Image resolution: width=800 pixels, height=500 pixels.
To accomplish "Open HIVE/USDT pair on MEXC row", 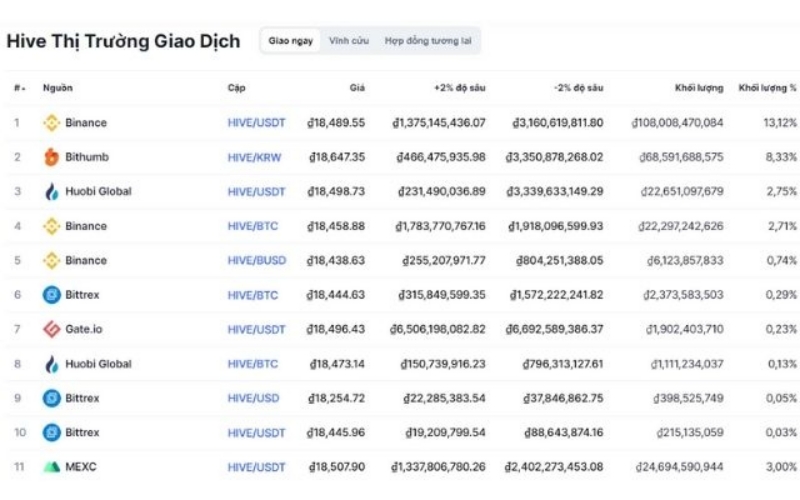I will click(257, 467).
